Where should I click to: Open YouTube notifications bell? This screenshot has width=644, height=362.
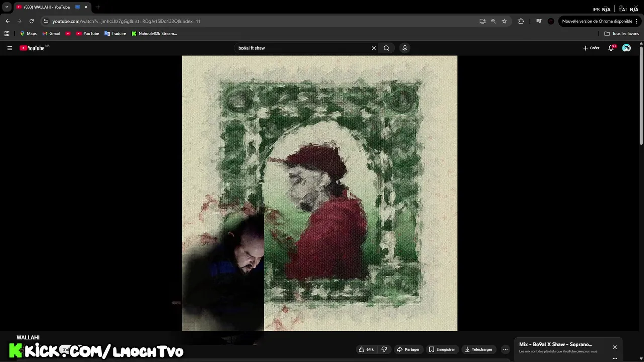[611, 48]
